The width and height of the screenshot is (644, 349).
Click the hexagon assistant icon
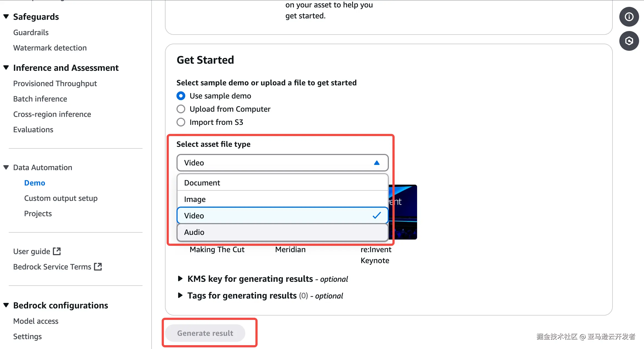pos(629,41)
